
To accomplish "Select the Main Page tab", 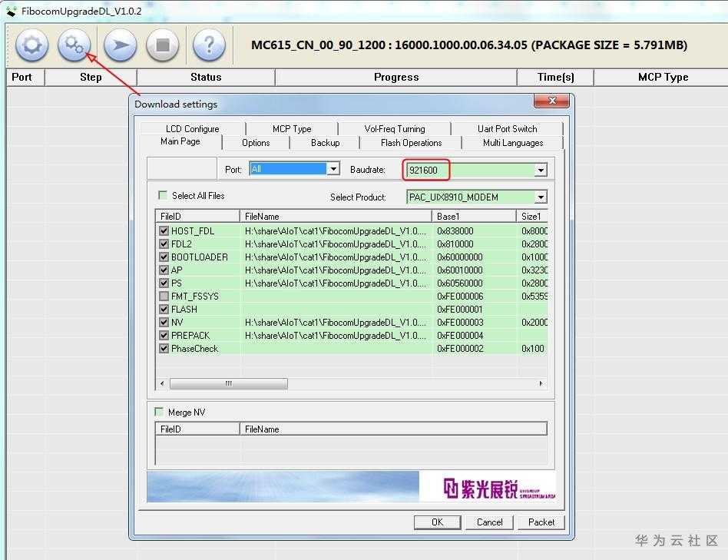I will click(x=180, y=141).
